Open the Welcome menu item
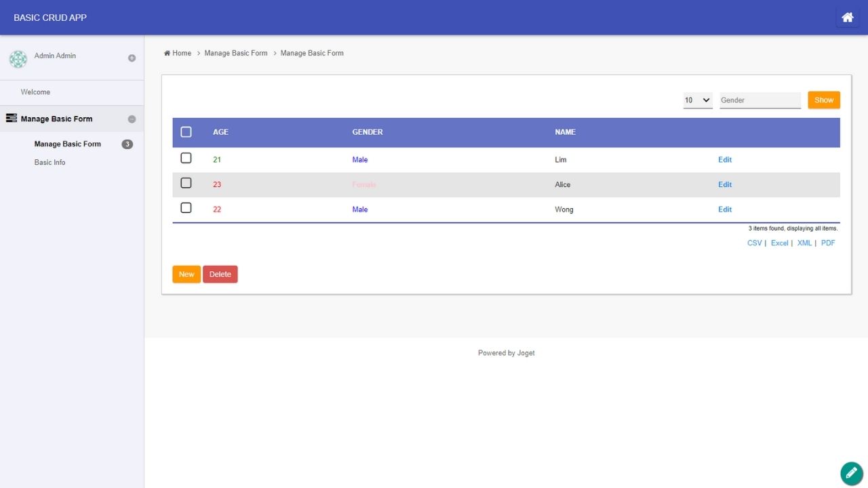Image resolution: width=868 pixels, height=488 pixels. [x=35, y=92]
